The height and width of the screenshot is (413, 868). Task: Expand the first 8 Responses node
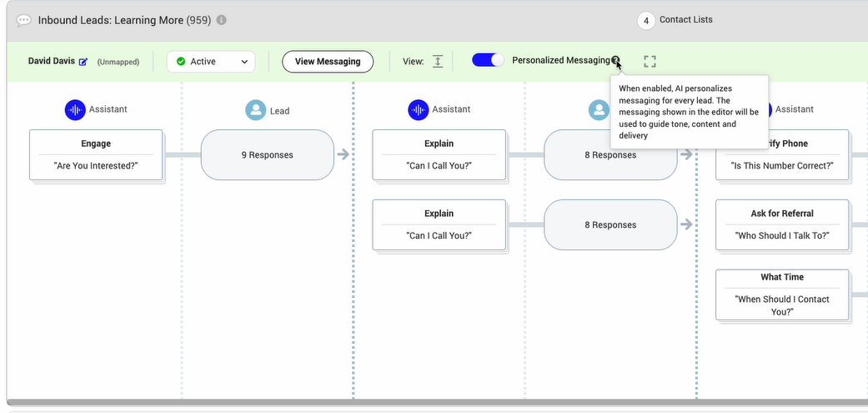pyautogui.click(x=610, y=154)
